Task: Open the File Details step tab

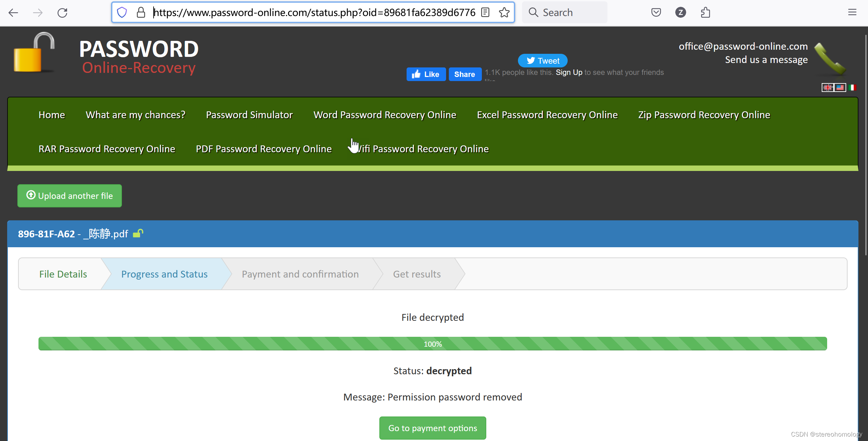Action: point(63,274)
